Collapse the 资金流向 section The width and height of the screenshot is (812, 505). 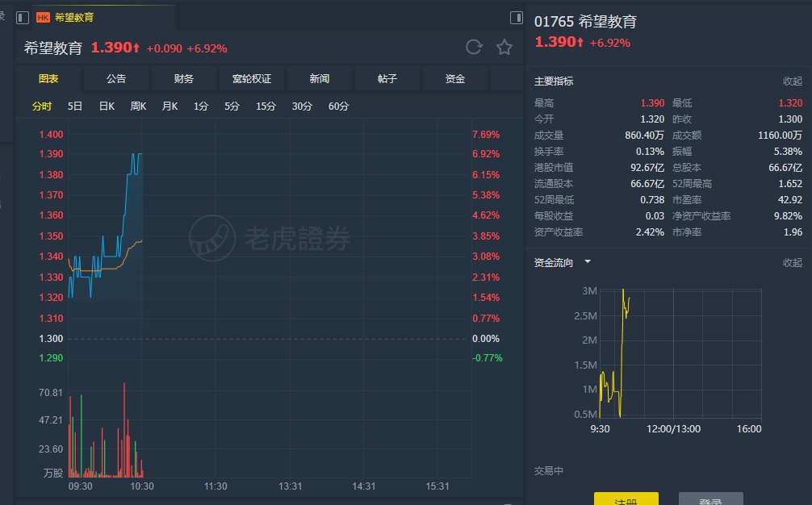click(793, 263)
